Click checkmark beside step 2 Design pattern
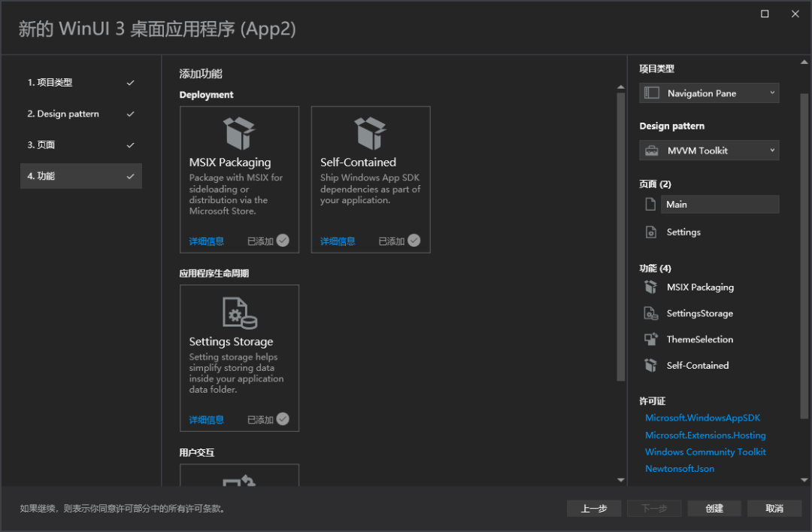Screen dimensions: 812x532 point(131,114)
